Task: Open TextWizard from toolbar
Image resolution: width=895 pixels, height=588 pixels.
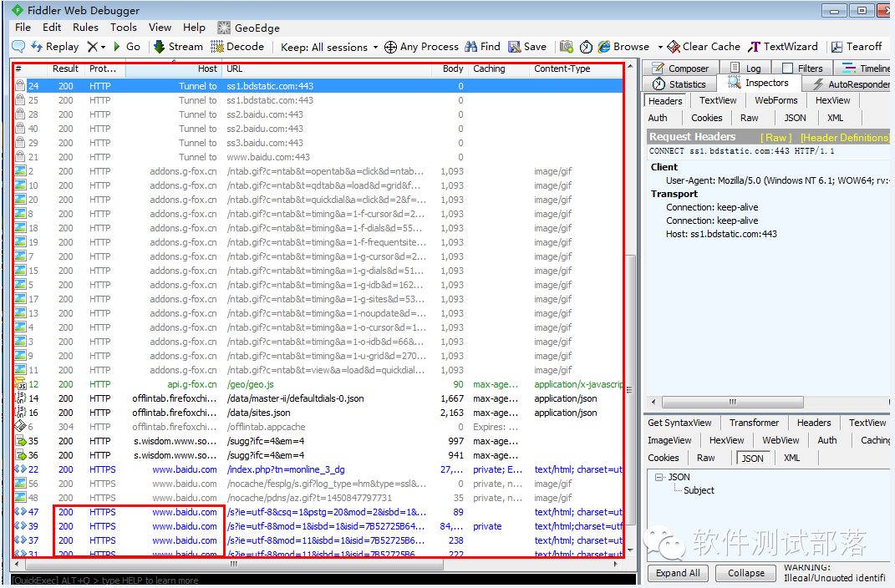Action: click(782, 47)
